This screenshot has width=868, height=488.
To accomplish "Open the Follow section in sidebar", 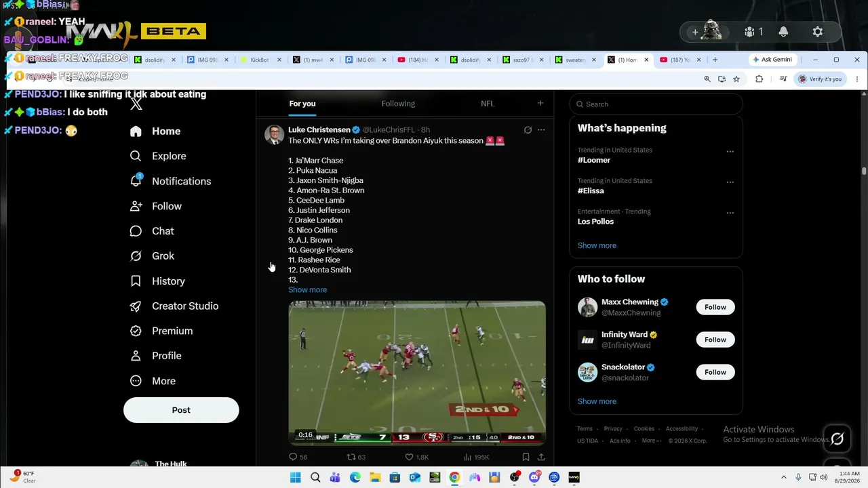I will tap(155, 206).
